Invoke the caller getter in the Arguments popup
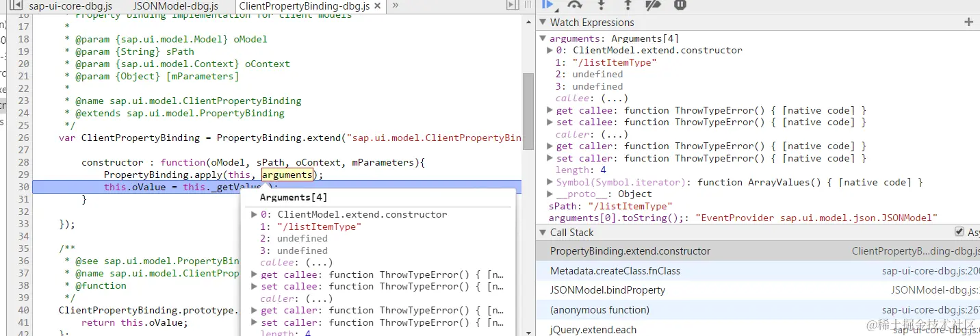980x336 pixels. point(320,298)
